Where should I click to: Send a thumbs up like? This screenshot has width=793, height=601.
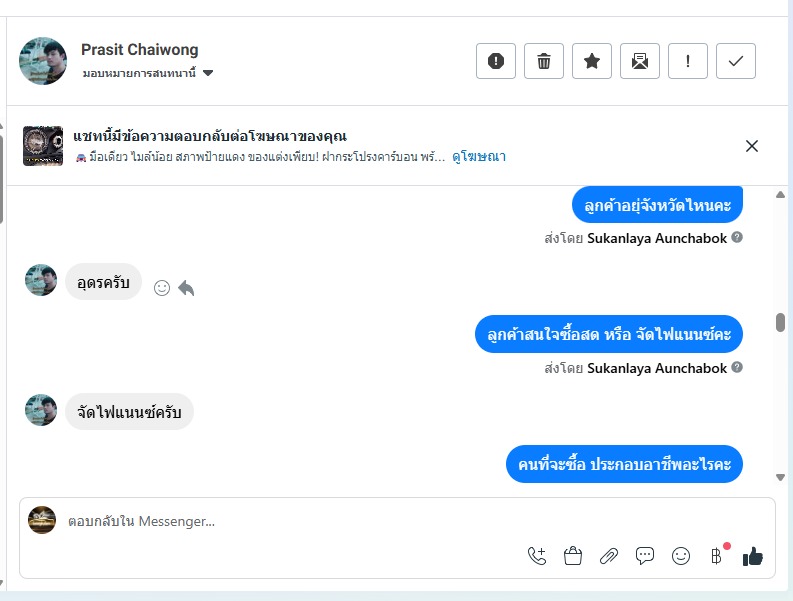point(753,557)
